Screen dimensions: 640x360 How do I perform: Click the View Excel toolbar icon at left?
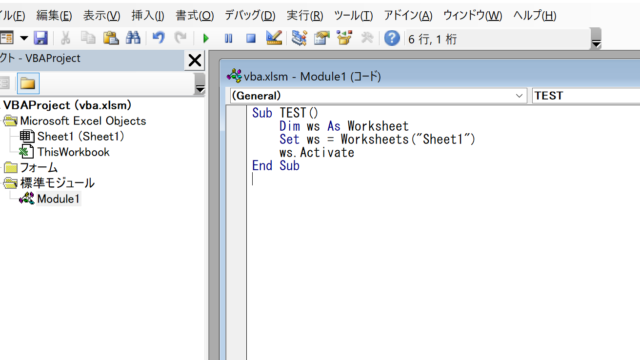point(7,38)
